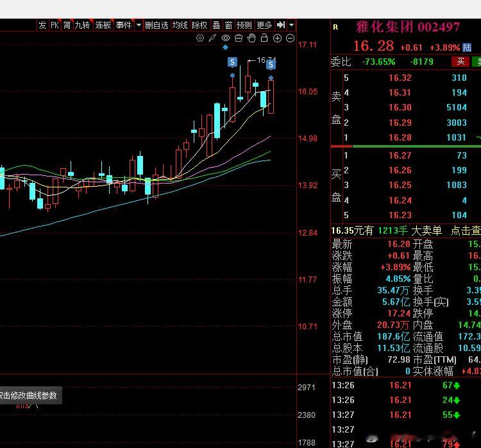Open chart settings gear icon
Viewport: 481px width, 448px height.
click(x=199, y=38)
